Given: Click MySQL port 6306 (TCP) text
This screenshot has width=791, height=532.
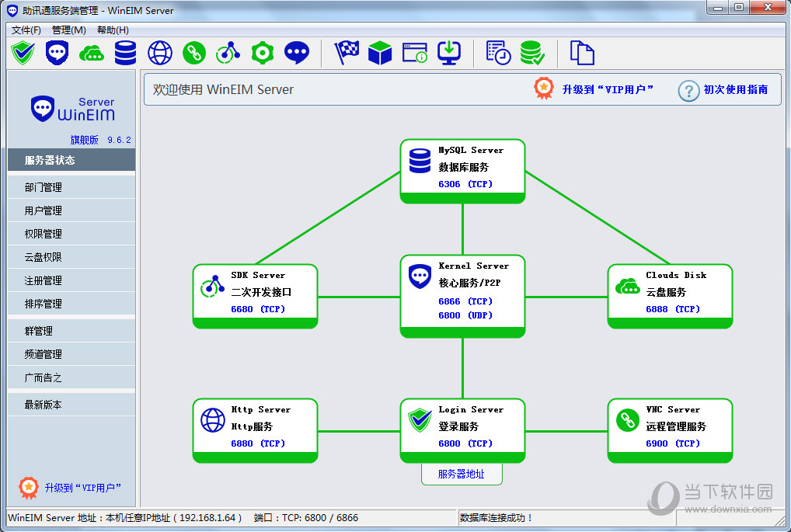Looking at the screenshot, I should pos(465,184).
